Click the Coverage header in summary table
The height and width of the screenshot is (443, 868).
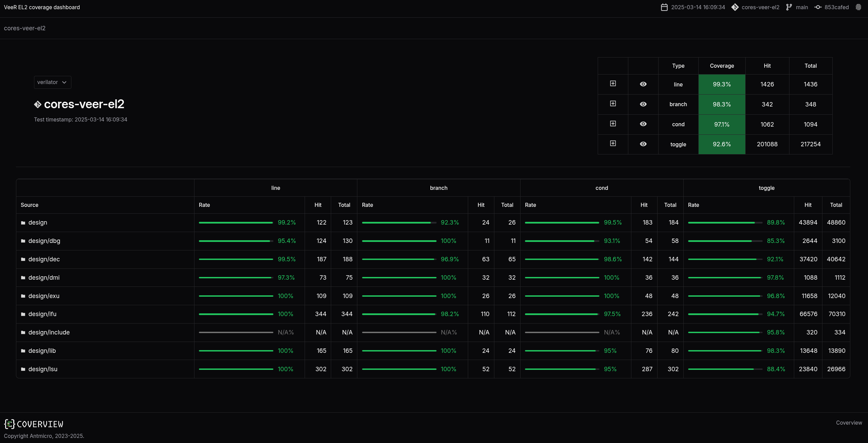722,66
